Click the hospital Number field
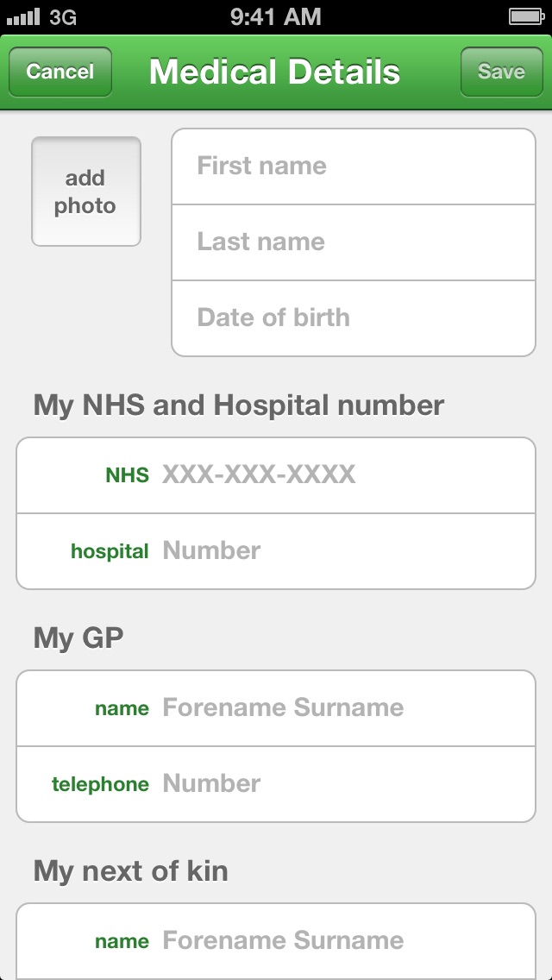552x980 pixels. tap(345, 550)
